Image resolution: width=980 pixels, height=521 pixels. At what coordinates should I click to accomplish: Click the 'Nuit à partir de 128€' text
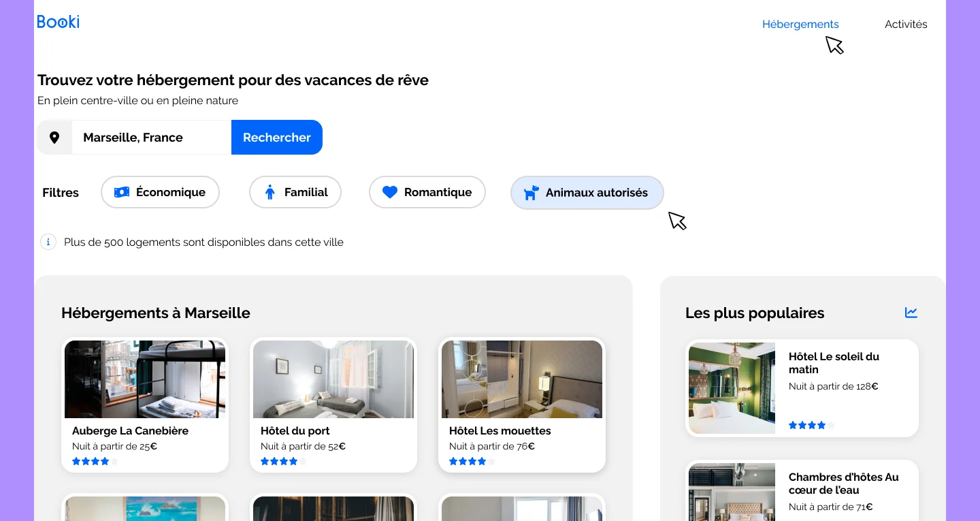click(x=833, y=386)
